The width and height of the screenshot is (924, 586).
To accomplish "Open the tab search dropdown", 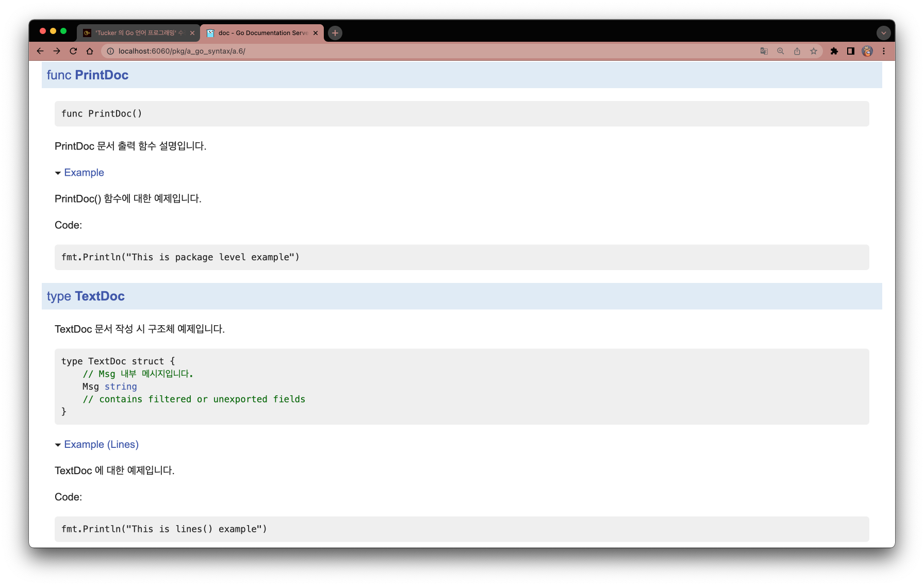I will [x=884, y=33].
